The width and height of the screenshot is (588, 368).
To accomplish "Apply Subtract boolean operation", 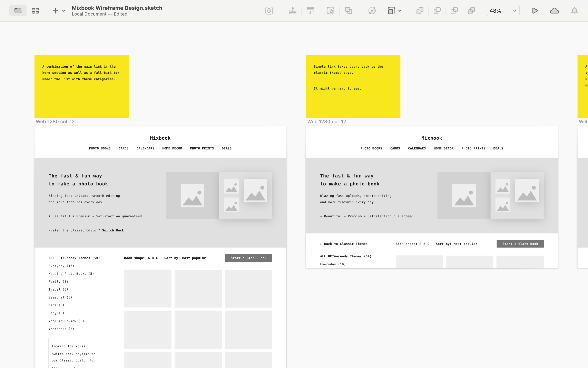I will pos(437,11).
